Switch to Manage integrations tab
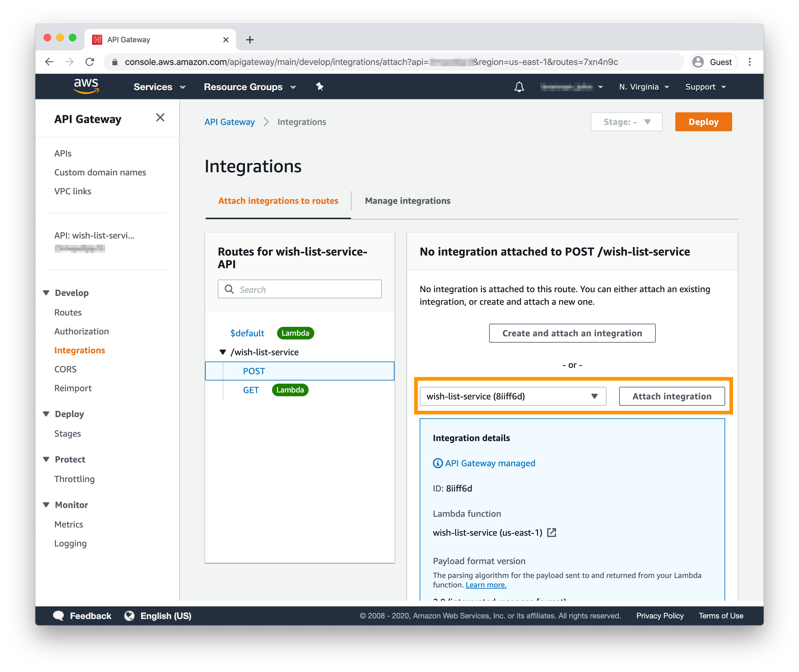Viewport: 799px width, 672px height. (407, 201)
